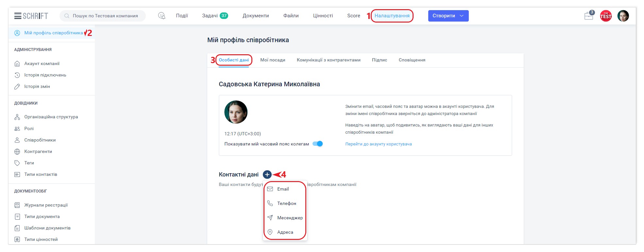Image resolution: width=644 pixels, height=252 pixels.
Task: Open Налаштування in top navigation
Action: [x=392, y=16]
